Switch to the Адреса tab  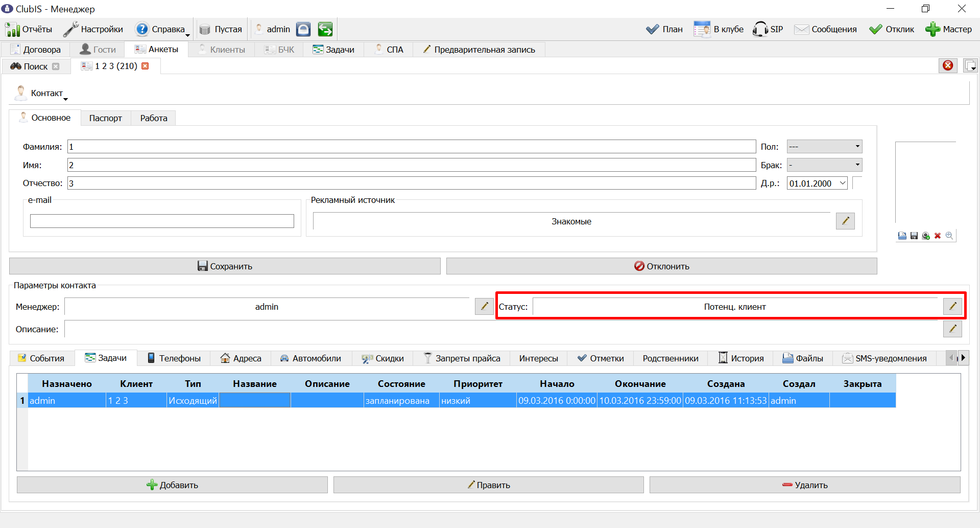(241, 358)
